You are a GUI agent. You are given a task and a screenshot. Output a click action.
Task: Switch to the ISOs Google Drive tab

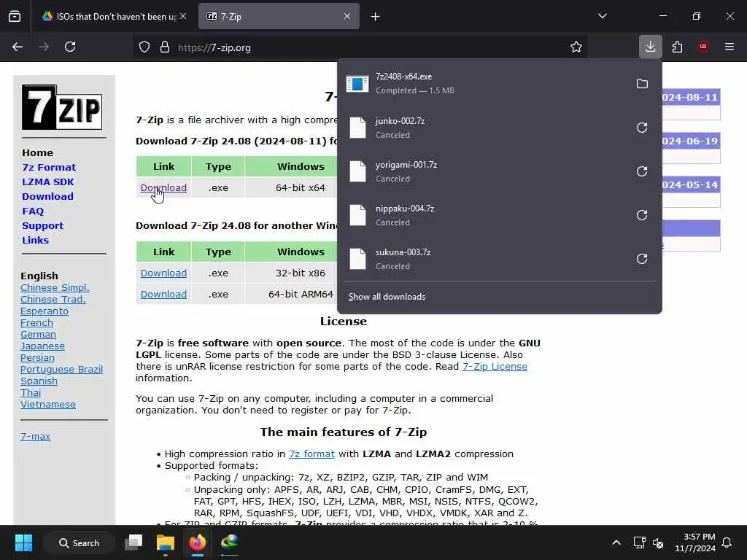click(114, 17)
